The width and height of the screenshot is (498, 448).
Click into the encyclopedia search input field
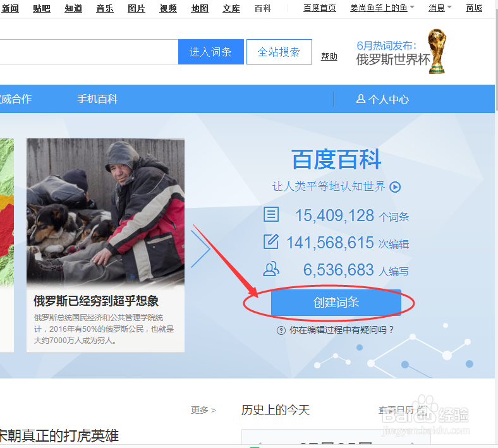(x=89, y=52)
